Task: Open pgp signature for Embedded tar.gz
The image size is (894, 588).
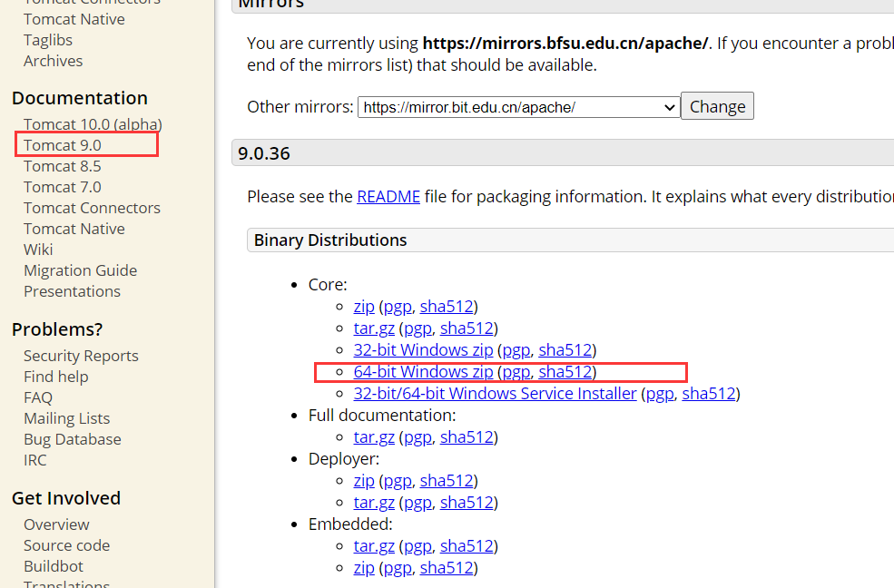Action: click(x=418, y=546)
